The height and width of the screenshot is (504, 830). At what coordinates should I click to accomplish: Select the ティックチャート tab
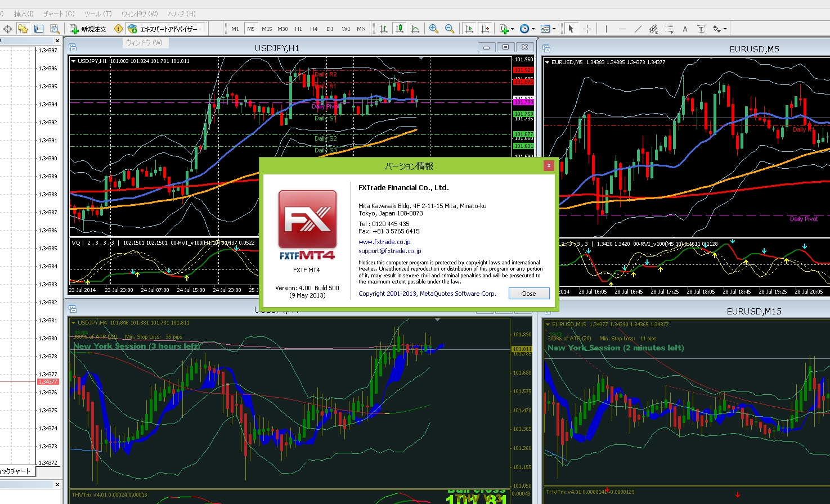click(17, 471)
